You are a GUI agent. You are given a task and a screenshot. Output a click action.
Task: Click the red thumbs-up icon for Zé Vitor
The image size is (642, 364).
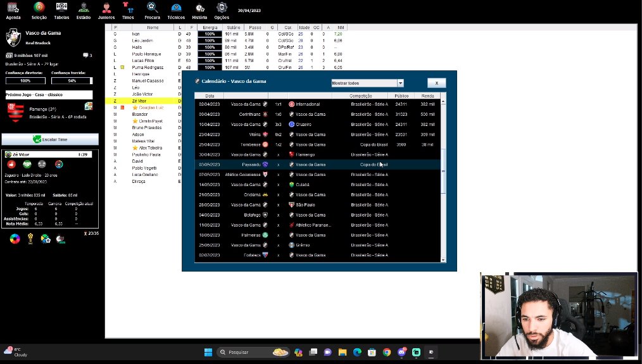coord(11,164)
